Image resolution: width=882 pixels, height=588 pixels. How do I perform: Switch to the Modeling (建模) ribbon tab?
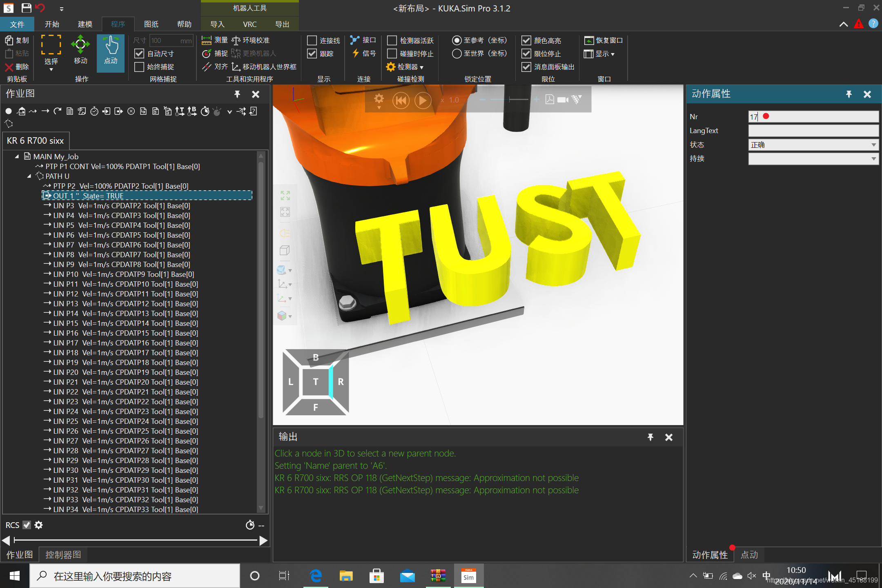click(85, 24)
